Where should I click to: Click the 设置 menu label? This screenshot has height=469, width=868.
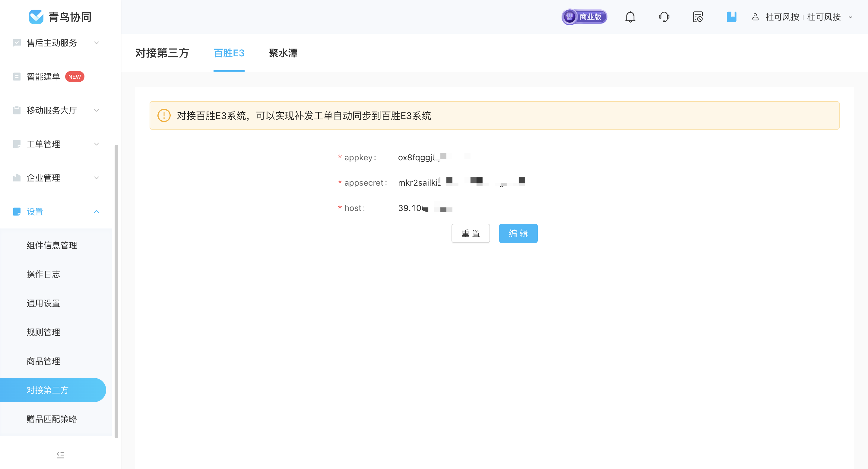tap(35, 211)
